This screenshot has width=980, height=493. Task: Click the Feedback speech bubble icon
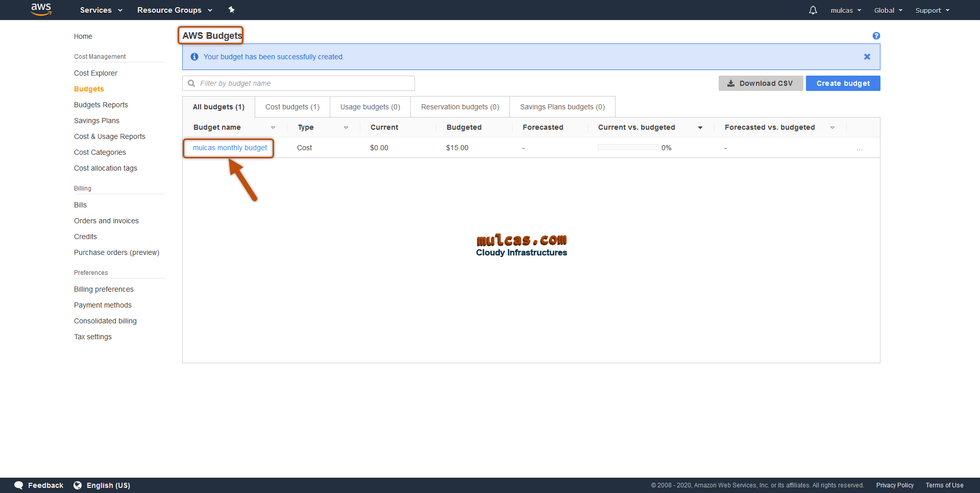tap(19, 485)
